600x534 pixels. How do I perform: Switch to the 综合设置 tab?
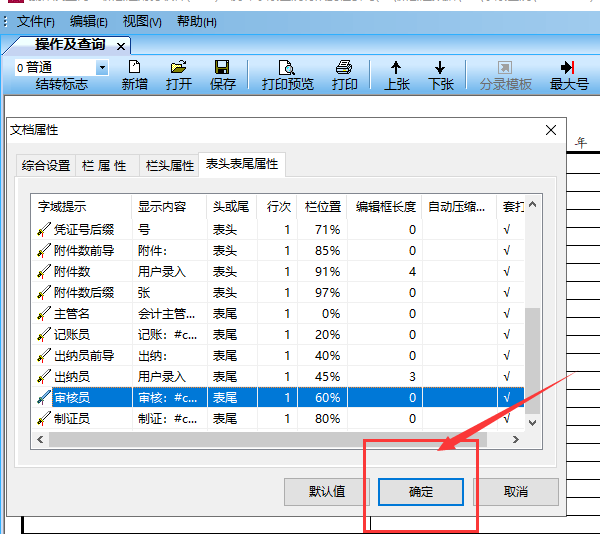pyautogui.click(x=46, y=166)
